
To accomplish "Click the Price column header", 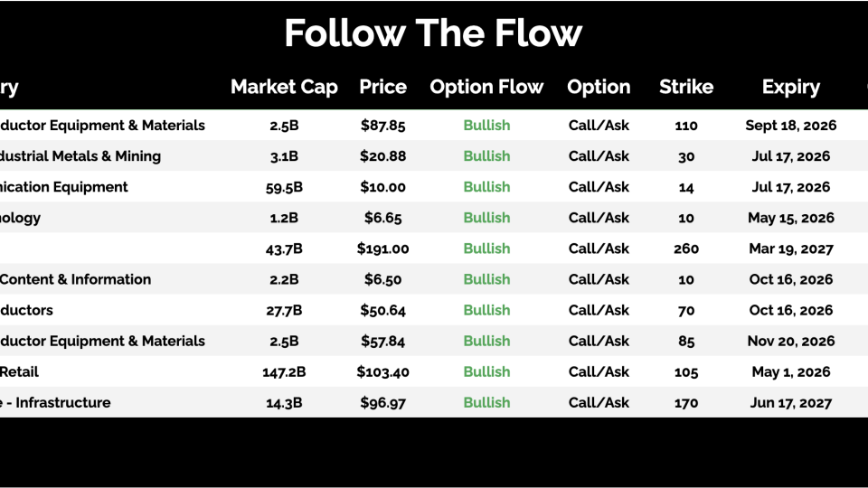I will coord(382,88).
